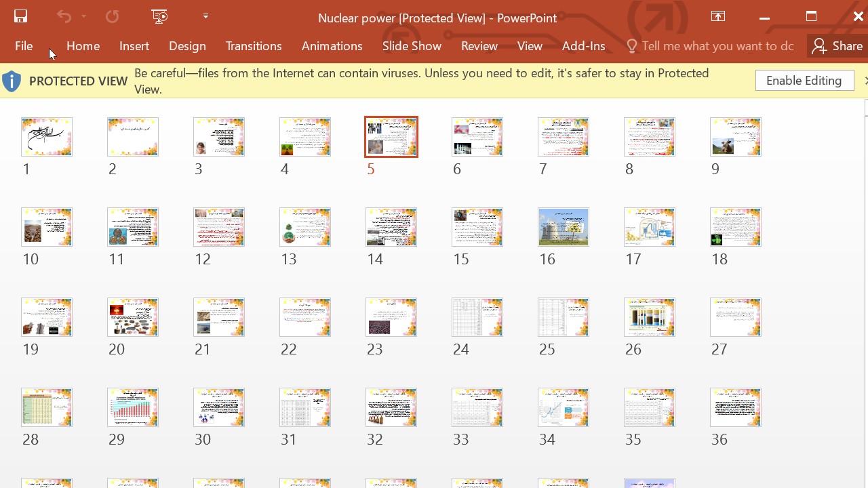The image size is (868, 488).
Task: Switch to the Home tab
Action: (83, 46)
